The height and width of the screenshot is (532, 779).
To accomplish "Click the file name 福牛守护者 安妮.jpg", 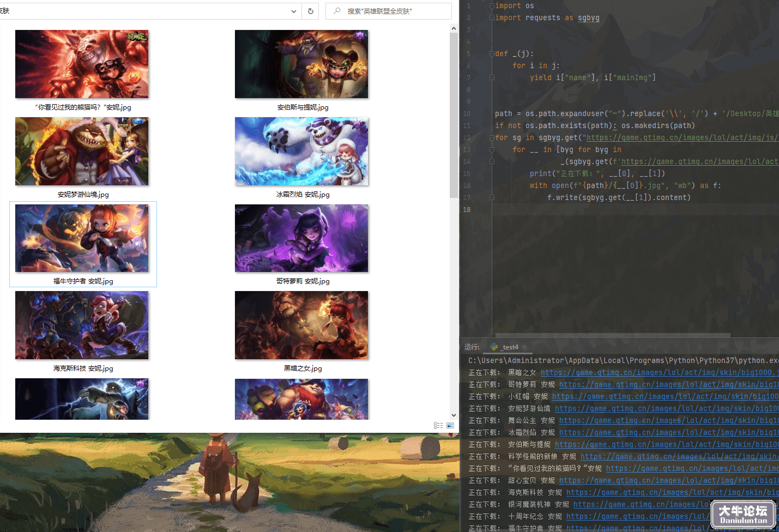I will click(x=83, y=281).
